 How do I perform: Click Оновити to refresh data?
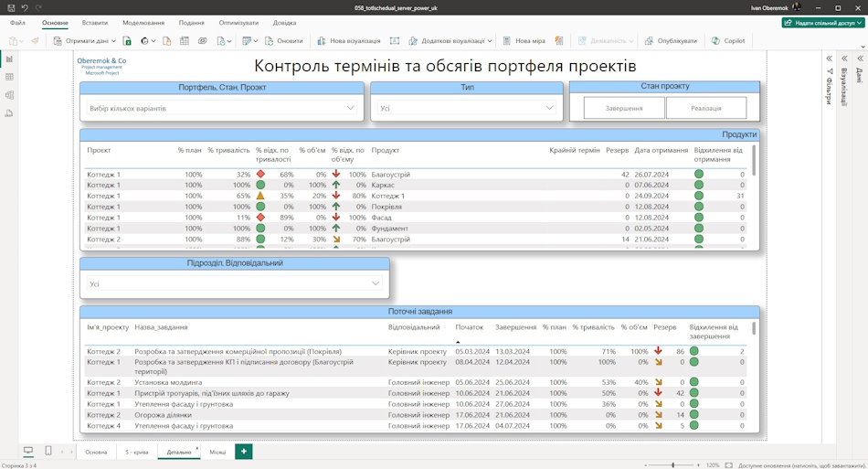(x=284, y=41)
